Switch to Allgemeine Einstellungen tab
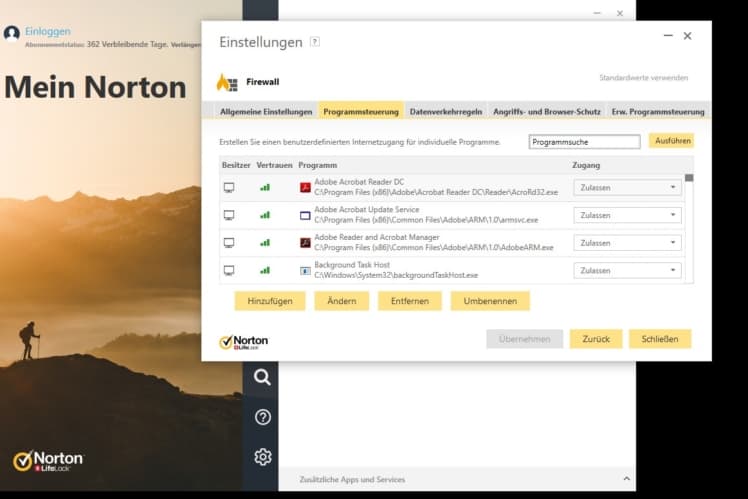The height and width of the screenshot is (499, 748). click(x=266, y=112)
